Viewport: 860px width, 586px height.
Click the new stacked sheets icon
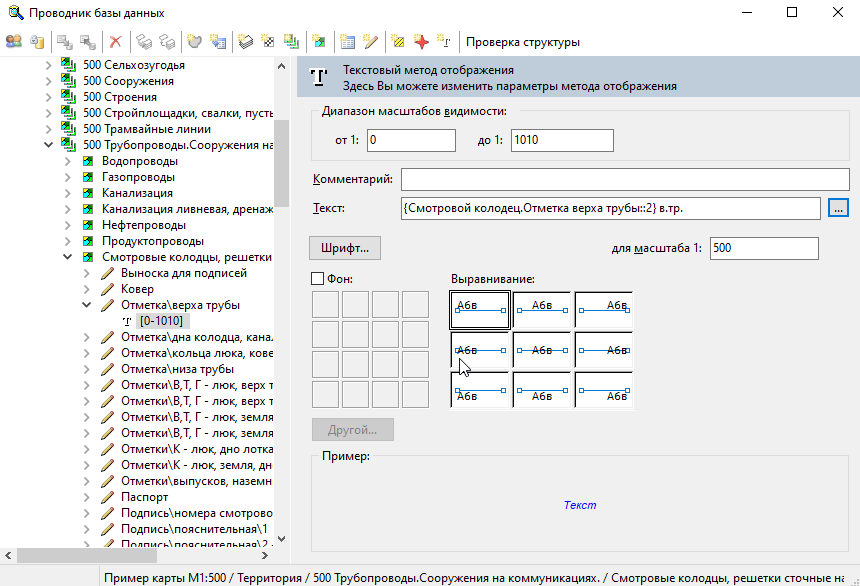pos(245,42)
